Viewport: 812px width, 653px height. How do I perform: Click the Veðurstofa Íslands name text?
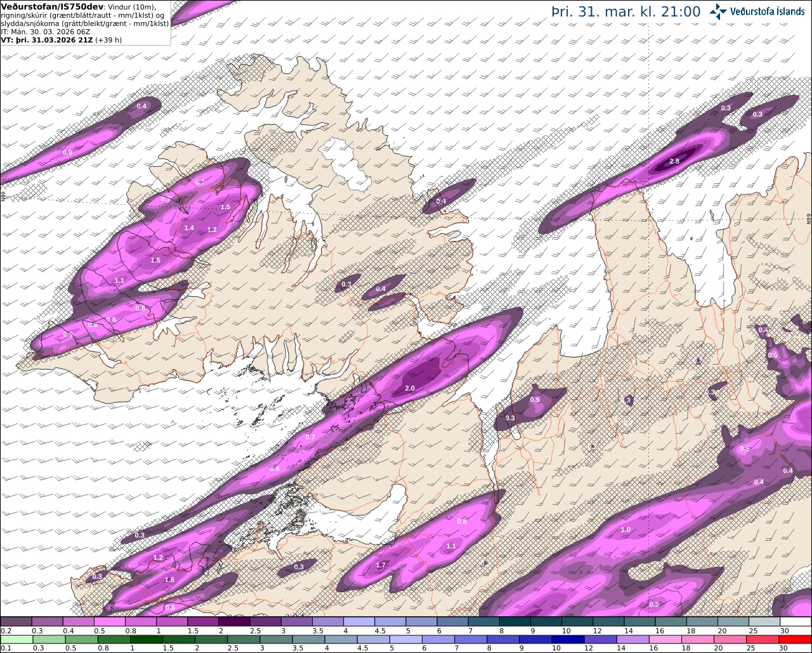[x=768, y=11]
